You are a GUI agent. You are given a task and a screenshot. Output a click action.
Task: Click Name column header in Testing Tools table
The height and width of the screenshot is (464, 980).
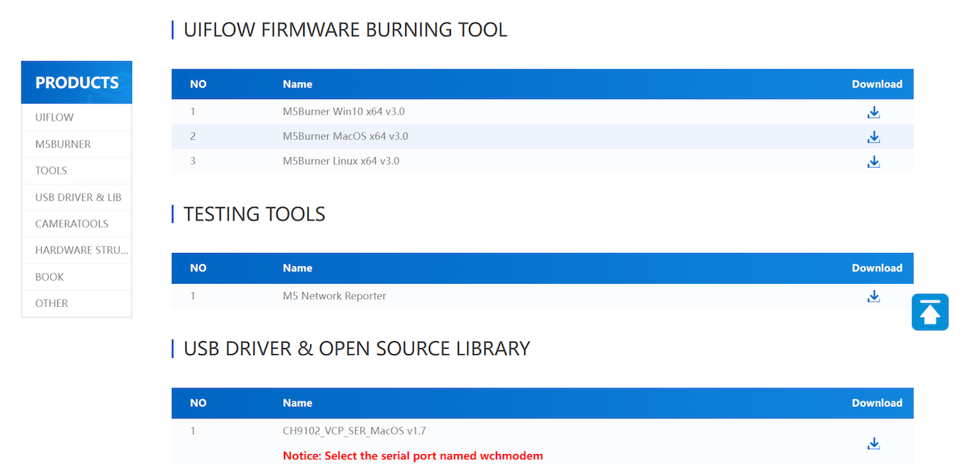(x=298, y=268)
